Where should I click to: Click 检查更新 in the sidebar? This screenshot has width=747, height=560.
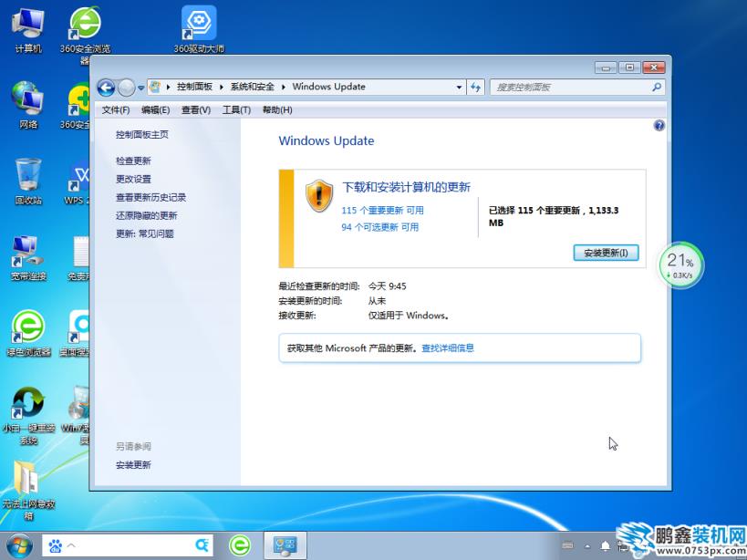[133, 161]
